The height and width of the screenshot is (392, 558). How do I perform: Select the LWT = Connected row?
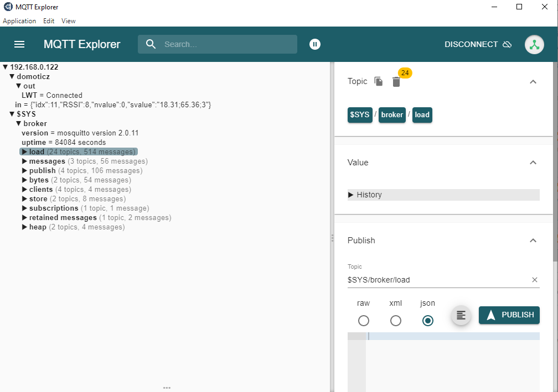tap(52, 95)
